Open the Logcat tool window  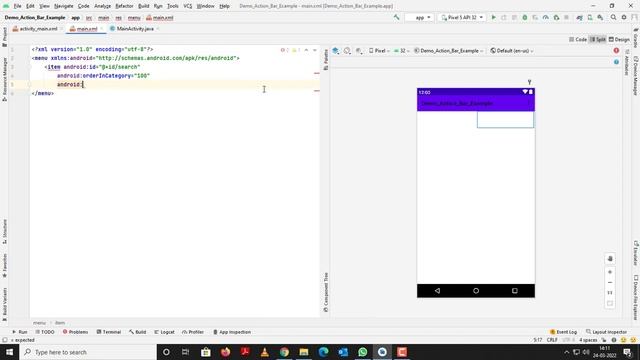[164, 332]
